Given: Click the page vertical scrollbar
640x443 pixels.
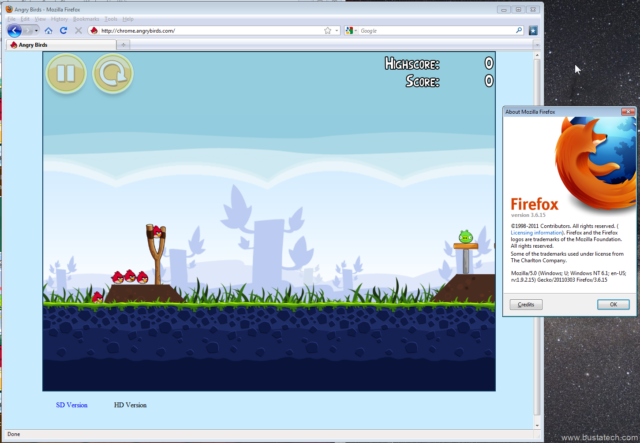Looking at the screenshot, I should [537, 237].
